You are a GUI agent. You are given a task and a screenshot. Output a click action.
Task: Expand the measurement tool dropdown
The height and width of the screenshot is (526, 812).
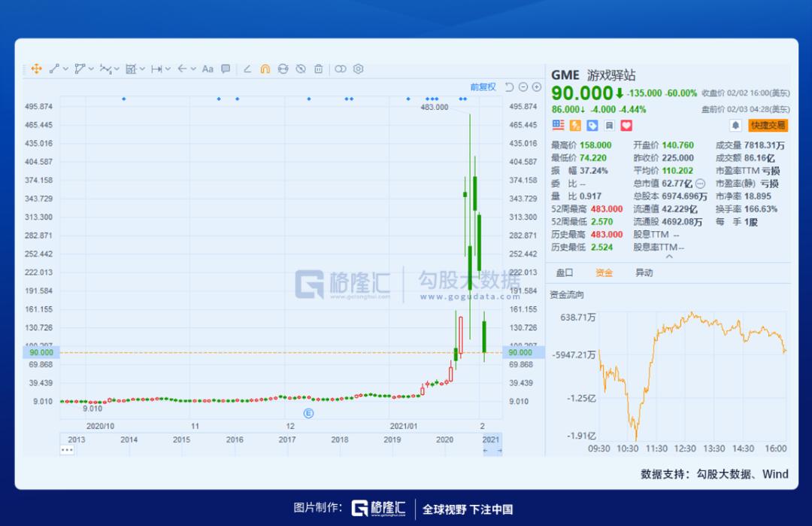[142, 69]
